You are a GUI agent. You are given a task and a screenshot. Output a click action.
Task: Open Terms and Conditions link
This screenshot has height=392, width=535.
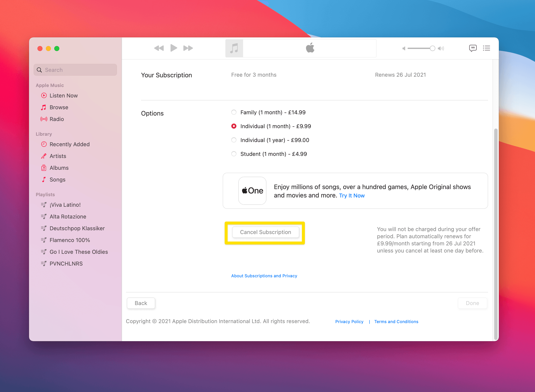[x=396, y=322]
